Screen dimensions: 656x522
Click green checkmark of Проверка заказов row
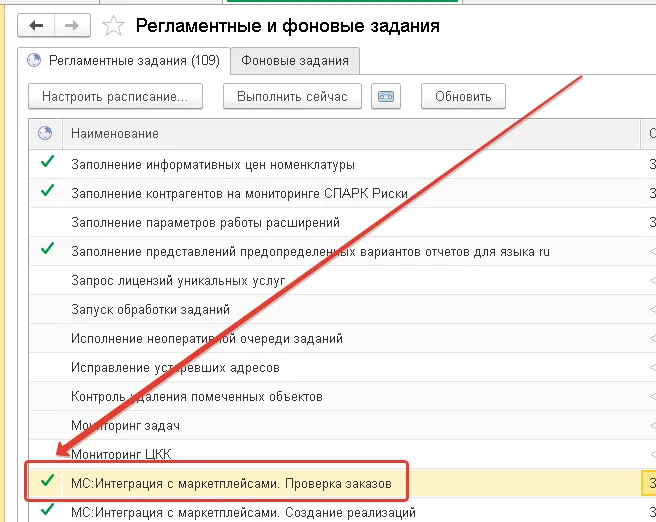tap(44, 483)
